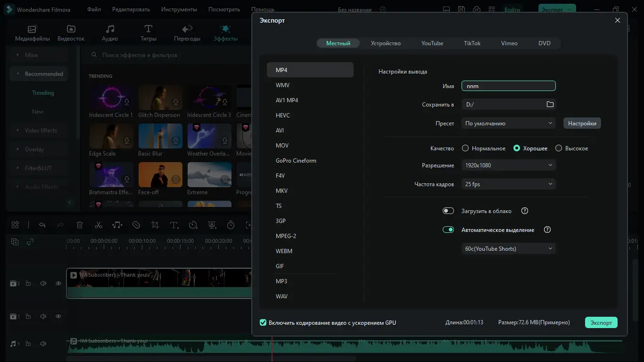Click the green Экспорт button in dialog
The image size is (644, 362).
(601, 323)
